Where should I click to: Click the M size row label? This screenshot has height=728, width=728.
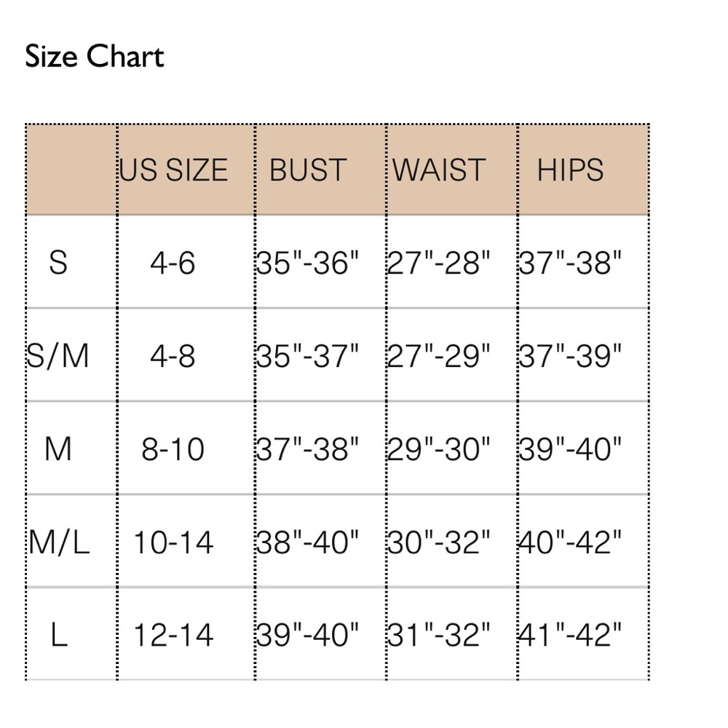58,449
